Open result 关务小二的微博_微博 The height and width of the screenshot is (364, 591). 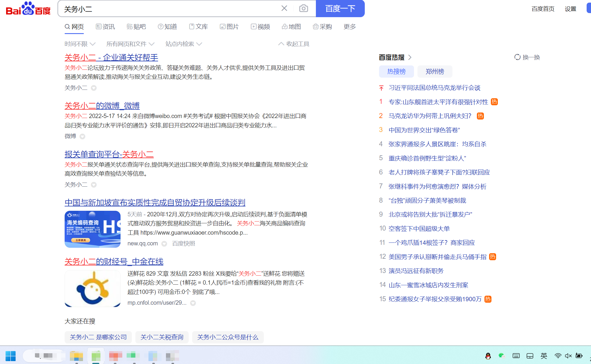[102, 106]
